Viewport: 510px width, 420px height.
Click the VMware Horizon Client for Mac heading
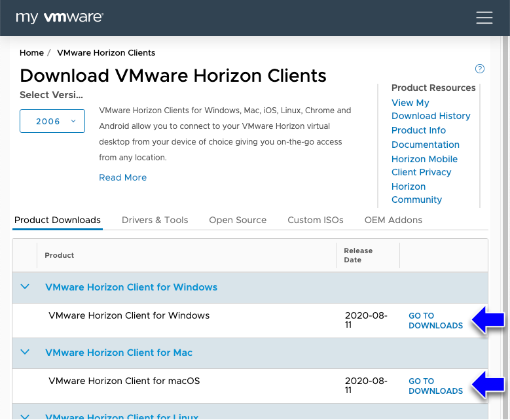point(118,353)
